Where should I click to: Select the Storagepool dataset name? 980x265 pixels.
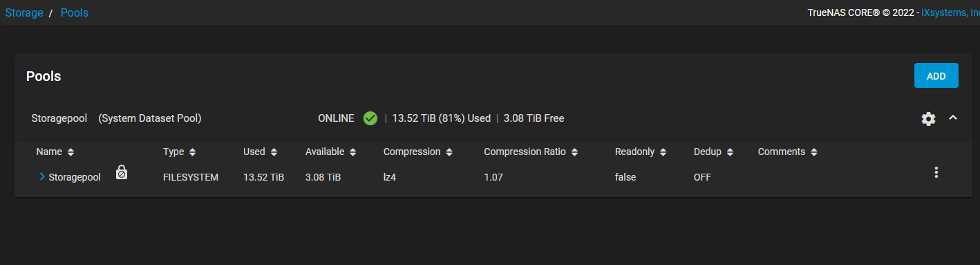pos(75,177)
